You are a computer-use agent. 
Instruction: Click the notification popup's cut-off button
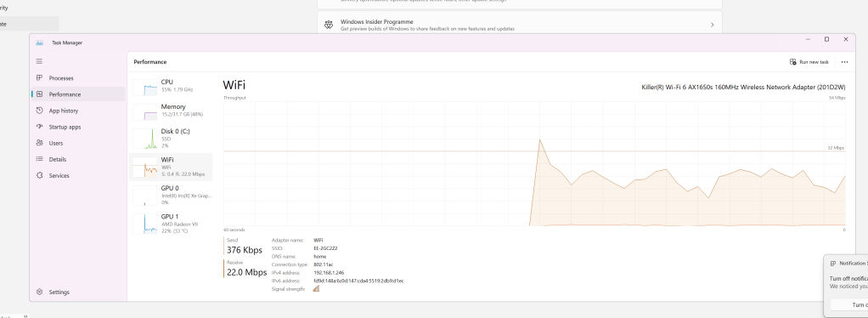coord(848,304)
